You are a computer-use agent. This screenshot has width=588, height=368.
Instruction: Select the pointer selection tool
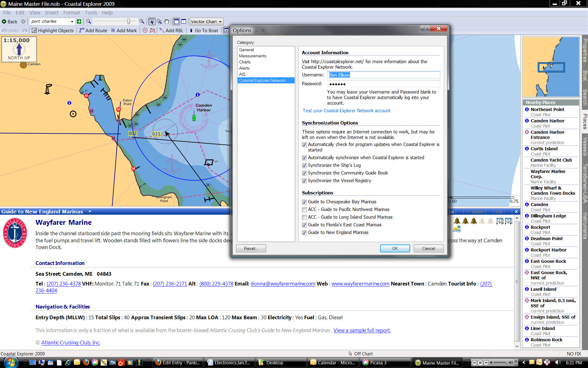(x=152, y=21)
